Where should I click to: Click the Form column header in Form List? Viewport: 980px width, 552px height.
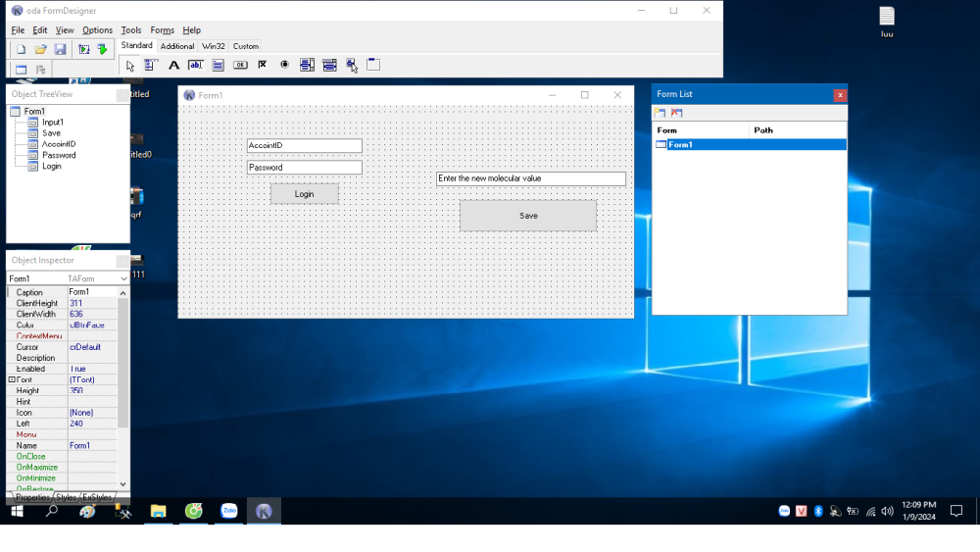[701, 130]
